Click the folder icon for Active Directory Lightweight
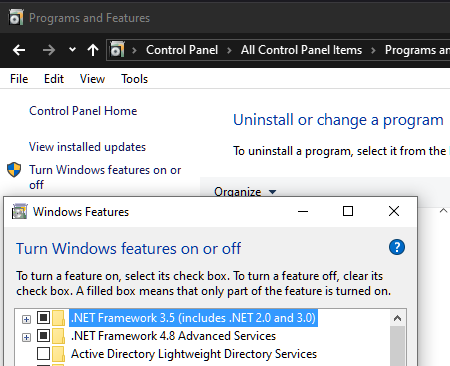This screenshot has width=450, height=366. point(59,354)
